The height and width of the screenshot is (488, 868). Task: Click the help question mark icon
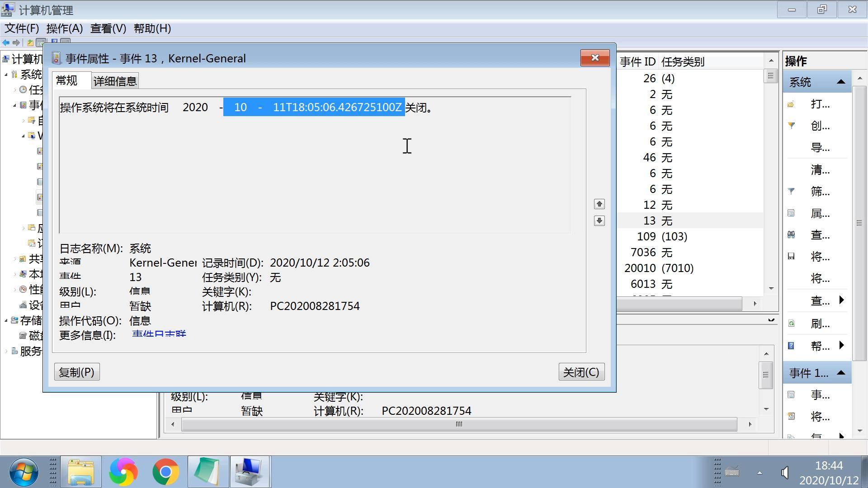click(791, 346)
